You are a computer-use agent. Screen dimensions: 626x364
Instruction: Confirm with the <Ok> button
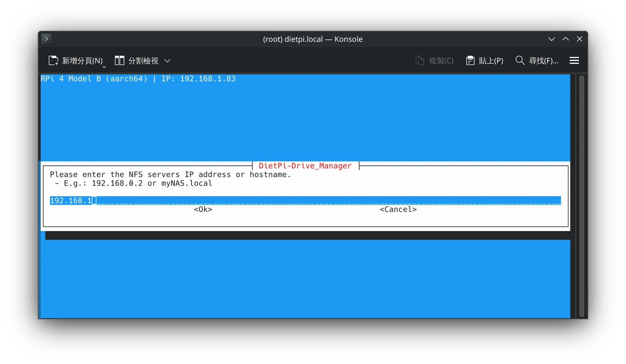[203, 210]
